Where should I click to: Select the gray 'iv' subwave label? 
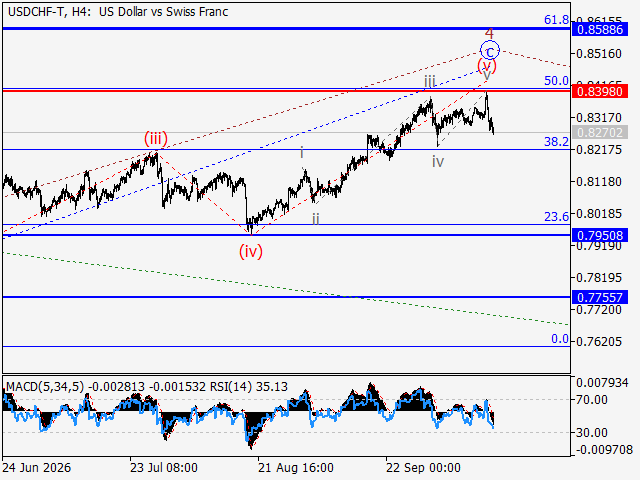pos(438,162)
